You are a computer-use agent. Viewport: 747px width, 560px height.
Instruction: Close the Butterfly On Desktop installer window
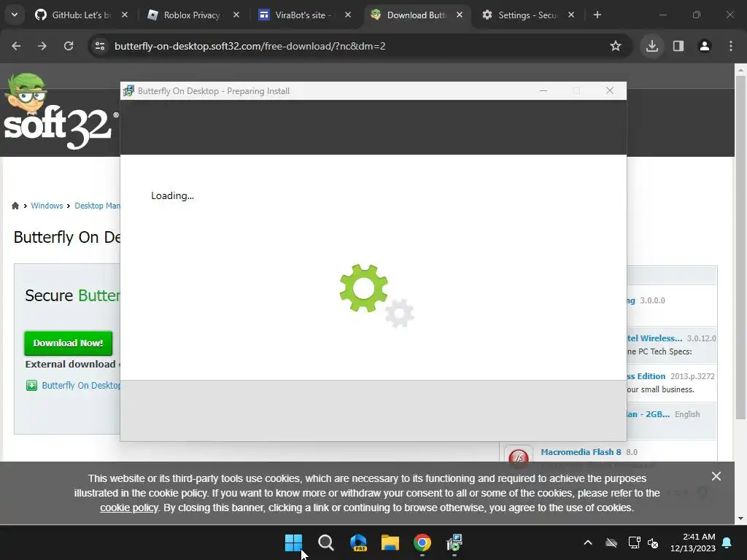pos(610,90)
